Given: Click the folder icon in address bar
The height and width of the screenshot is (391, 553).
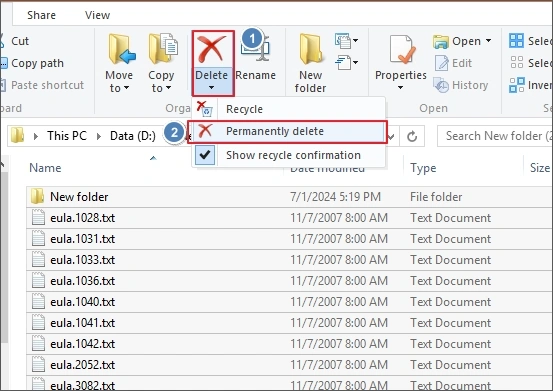Looking at the screenshot, I should point(17,135).
